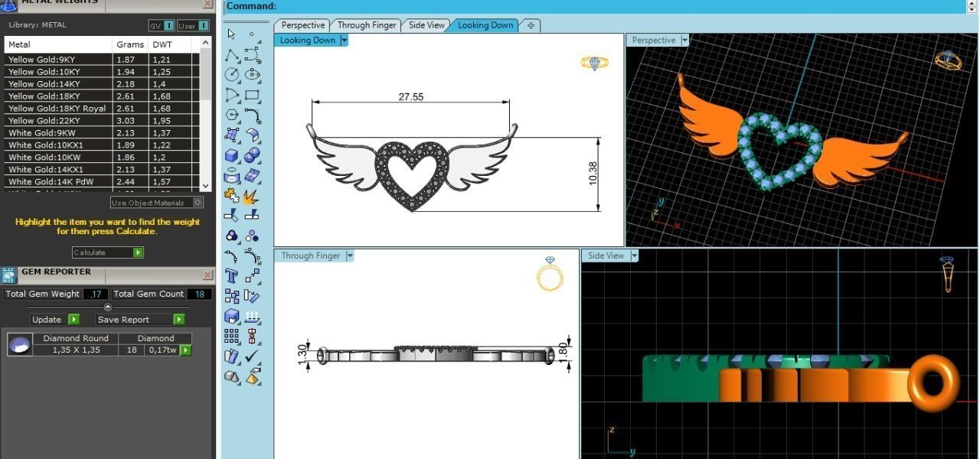Click the ring icon in Through Finger viewport
Viewport: 980px width, 459px height.
(550, 274)
